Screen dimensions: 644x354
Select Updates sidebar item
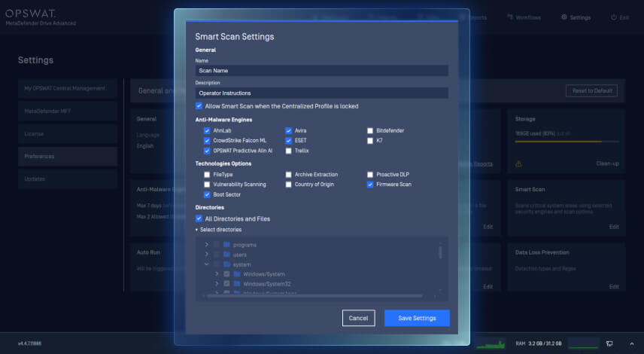(x=68, y=179)
